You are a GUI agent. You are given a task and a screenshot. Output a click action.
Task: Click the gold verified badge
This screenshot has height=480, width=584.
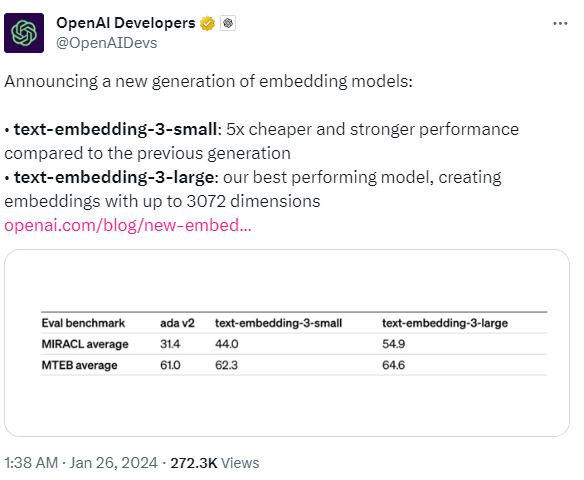pyautogui.click(x=207, y=23)
